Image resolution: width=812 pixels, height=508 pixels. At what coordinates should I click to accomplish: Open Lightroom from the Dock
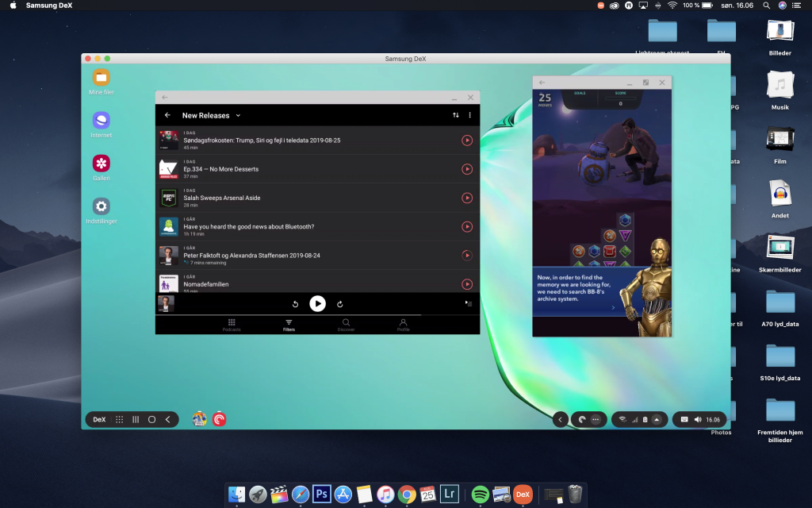[450, 494]
